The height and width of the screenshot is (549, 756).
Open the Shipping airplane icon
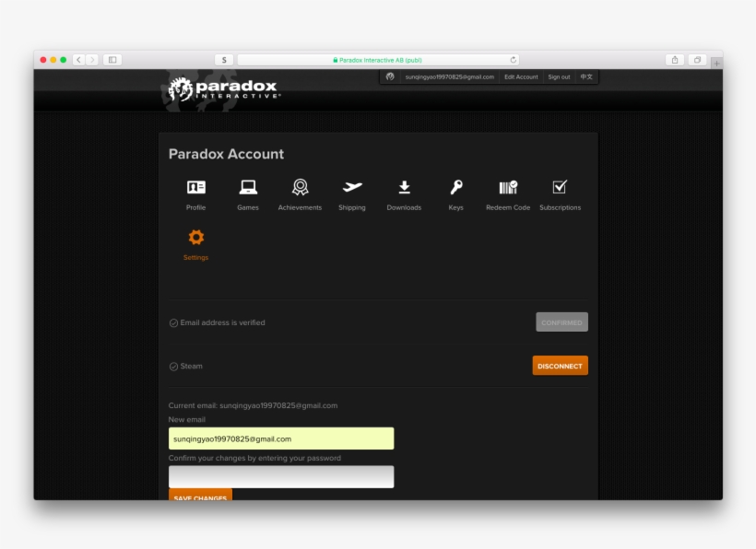click(x=351, y=188)
